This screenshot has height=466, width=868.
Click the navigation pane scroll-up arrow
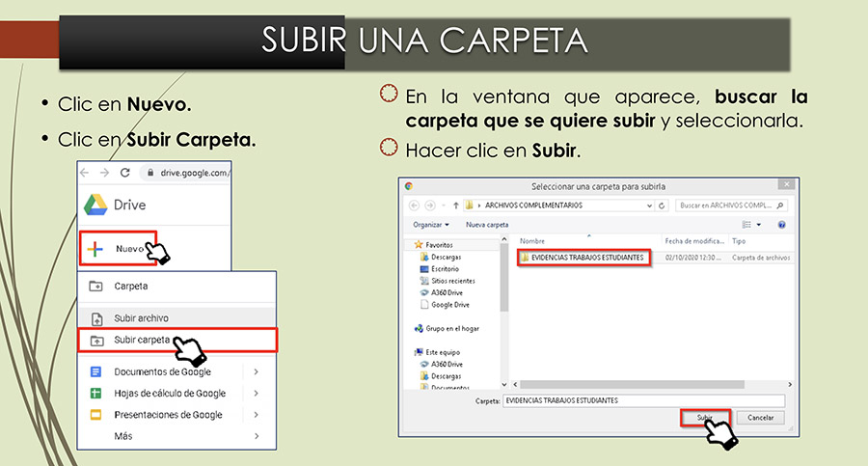point(503,239)
